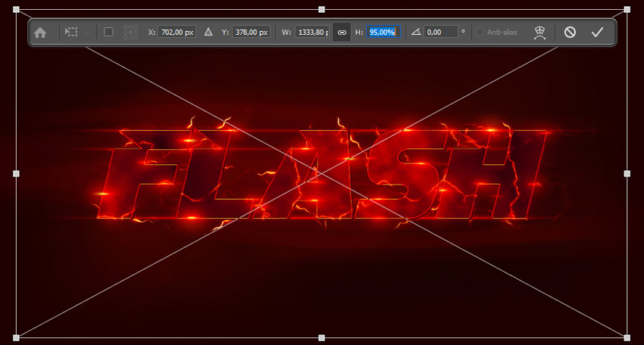644x345 pixels.
Task: Click the rotation angle icon
Action: 414,32
